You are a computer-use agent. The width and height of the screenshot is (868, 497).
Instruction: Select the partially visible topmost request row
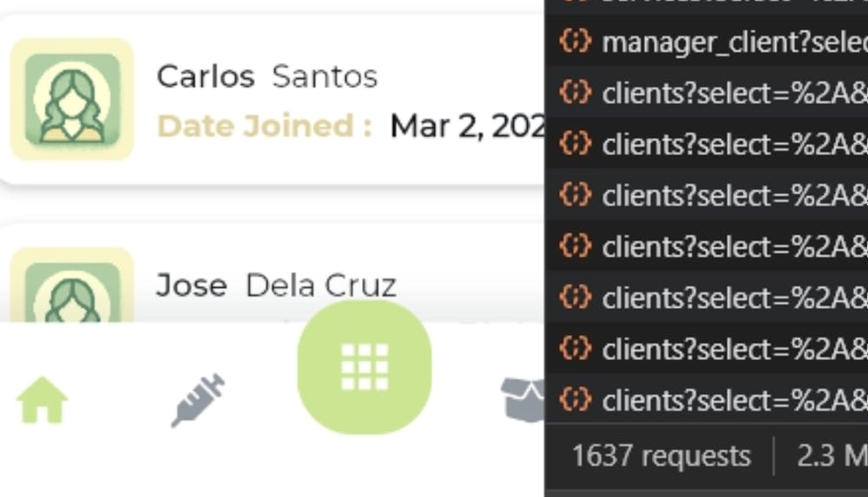point(707,4)
